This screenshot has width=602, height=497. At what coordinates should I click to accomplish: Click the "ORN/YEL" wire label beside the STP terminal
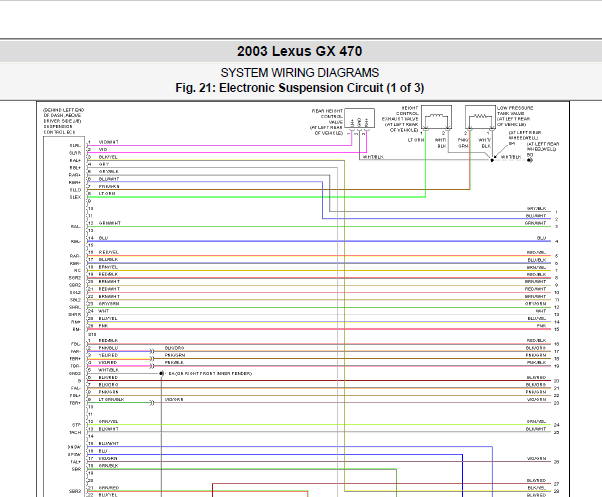[x=108, y=421]
